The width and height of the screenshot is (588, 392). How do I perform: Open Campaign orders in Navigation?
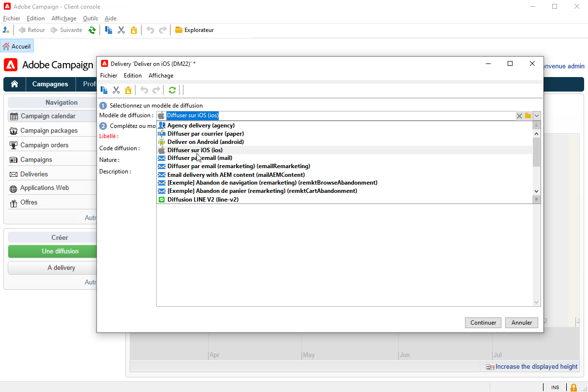51,145
